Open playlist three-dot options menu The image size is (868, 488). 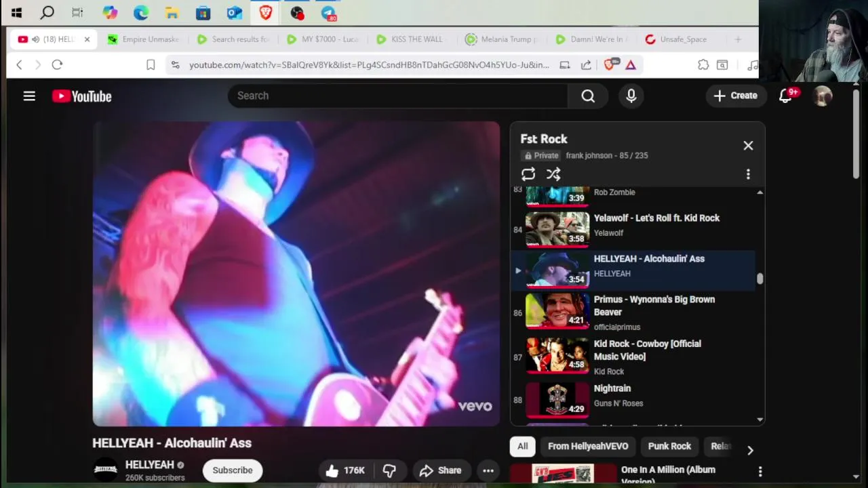coord(748,174)
